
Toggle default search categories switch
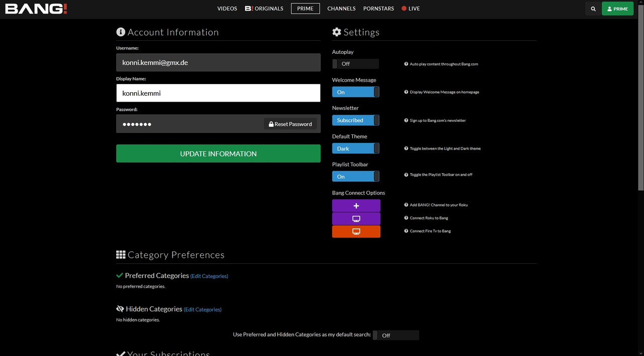click(395, 335)
